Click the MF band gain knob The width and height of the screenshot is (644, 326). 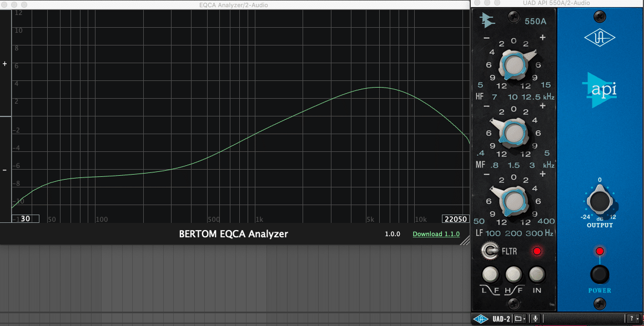point(514,133)
